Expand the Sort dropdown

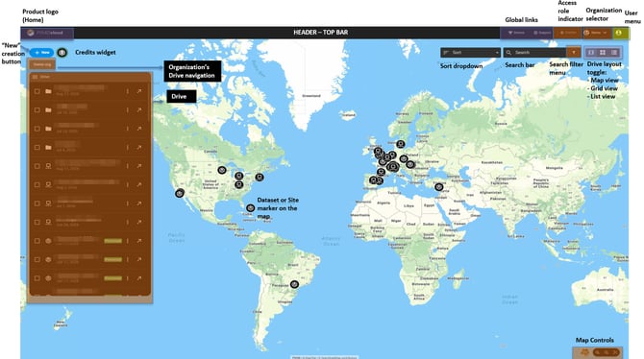pos(470,53)
